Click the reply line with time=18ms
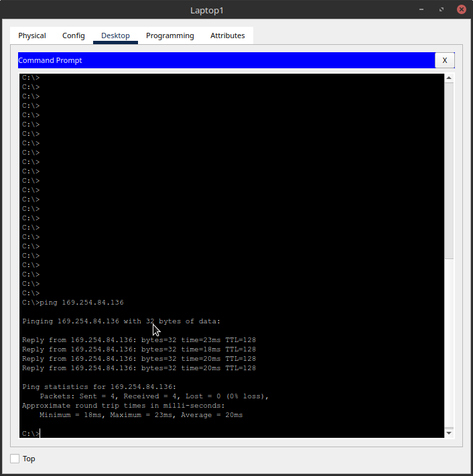 pos(139,349)
